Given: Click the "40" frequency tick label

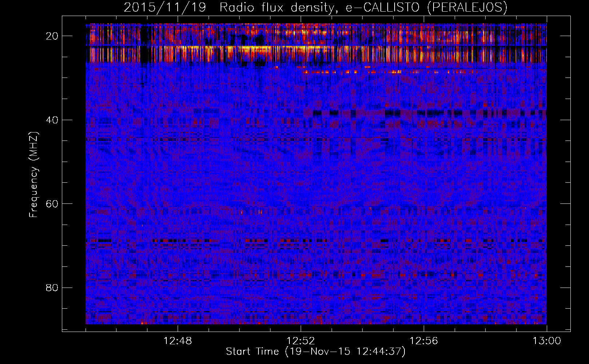Looking at the screenshot, I should (52, 120).
